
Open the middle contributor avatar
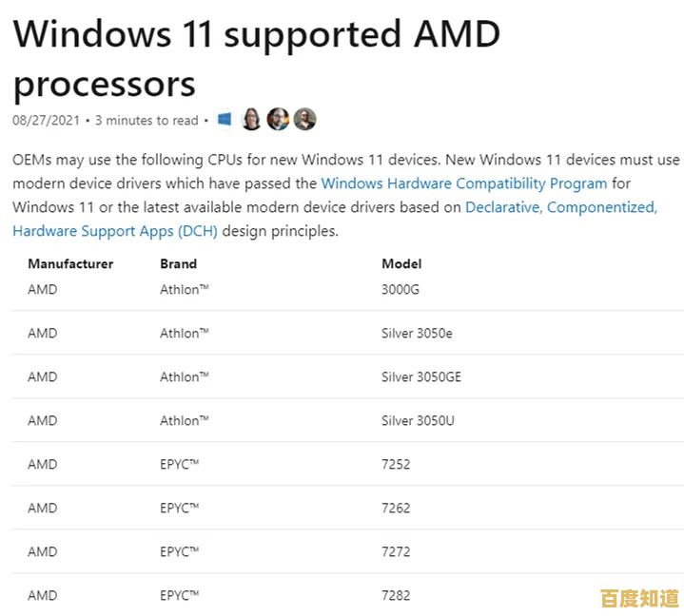tap(278, 120)
